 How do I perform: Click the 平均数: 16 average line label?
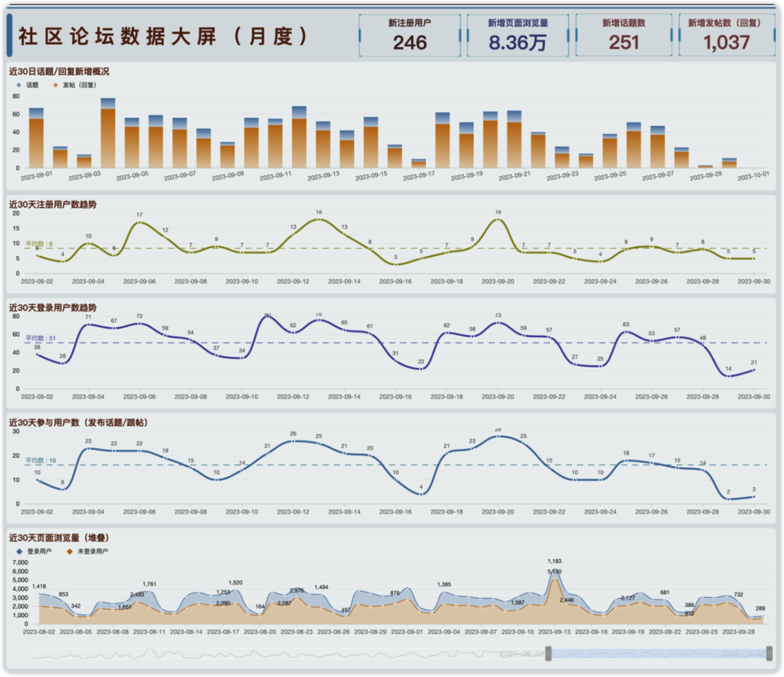point(41,460)
